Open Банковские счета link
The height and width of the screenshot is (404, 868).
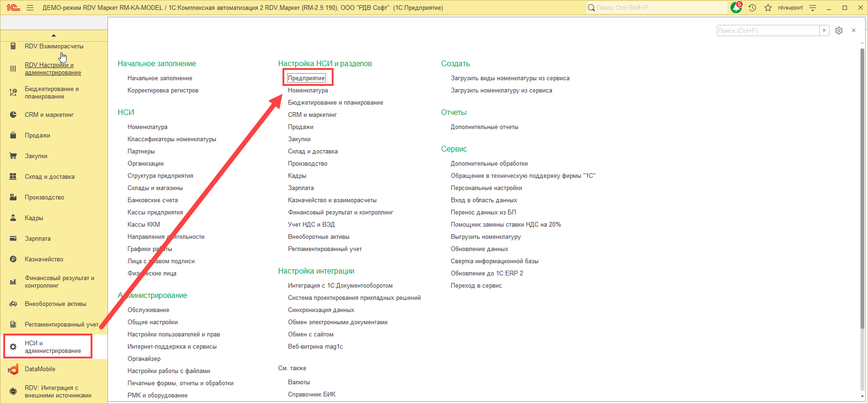click(152, 200)
